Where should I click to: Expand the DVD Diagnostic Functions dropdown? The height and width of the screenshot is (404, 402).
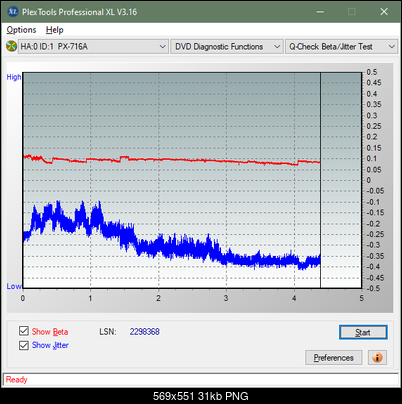coord(227,47)
